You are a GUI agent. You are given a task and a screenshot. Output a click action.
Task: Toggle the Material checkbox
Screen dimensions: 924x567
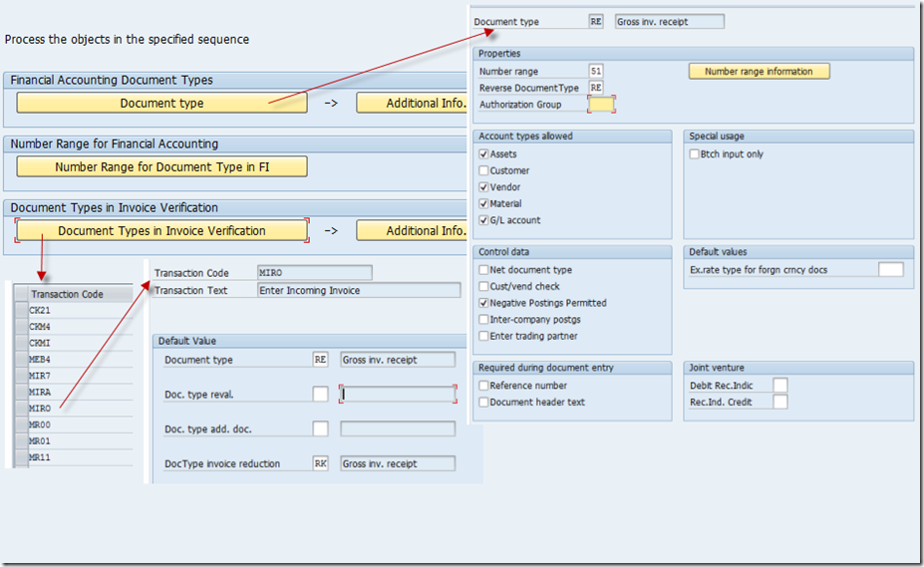click(483, 203)
